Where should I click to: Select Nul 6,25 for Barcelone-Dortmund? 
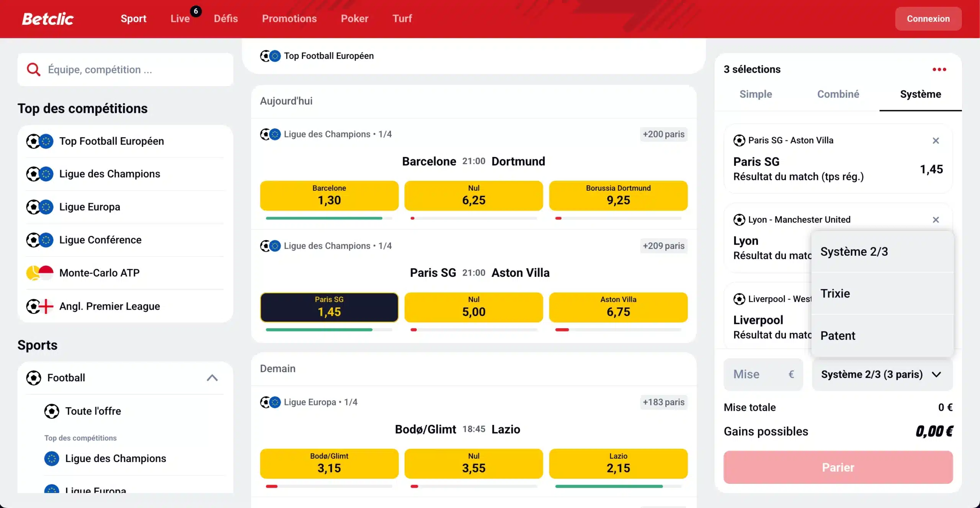click(474, 196)
